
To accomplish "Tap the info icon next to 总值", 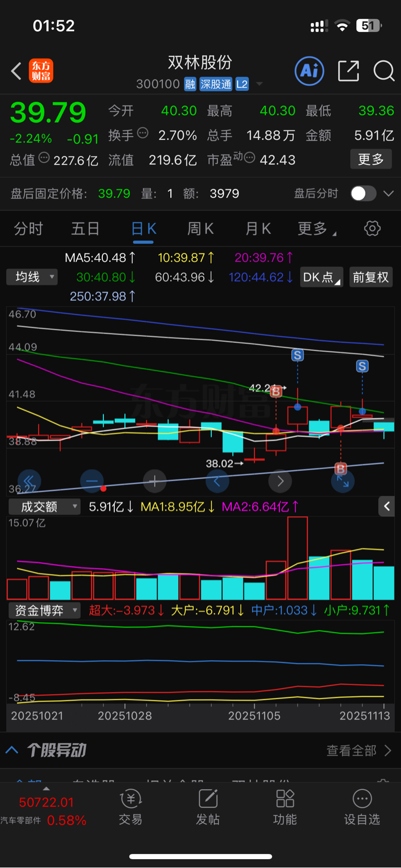I will (x=44, y=158).
